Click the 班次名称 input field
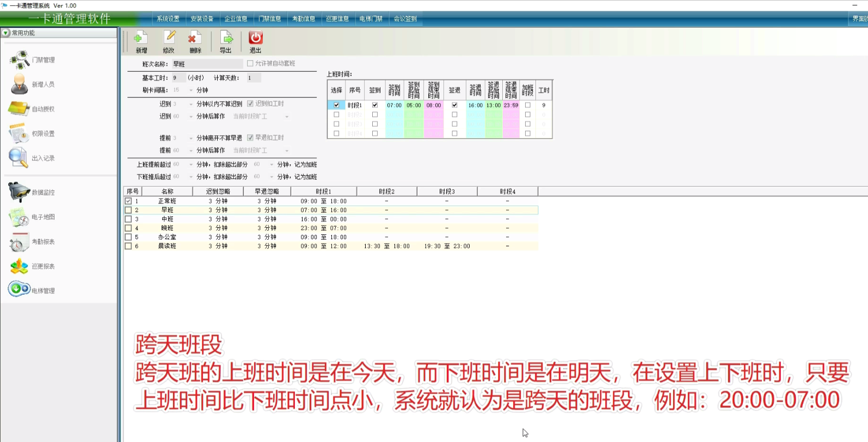 coord(207,64)
